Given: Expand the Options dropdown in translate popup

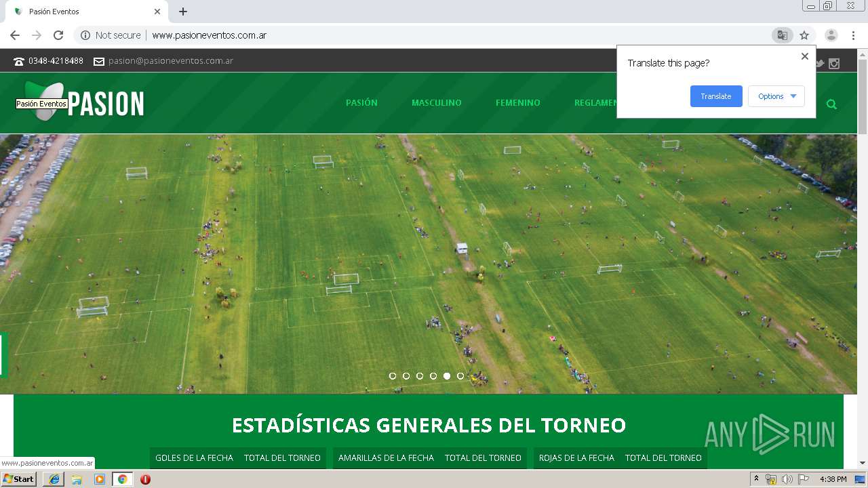Looking at the screenshot, I should pos(776,96).
